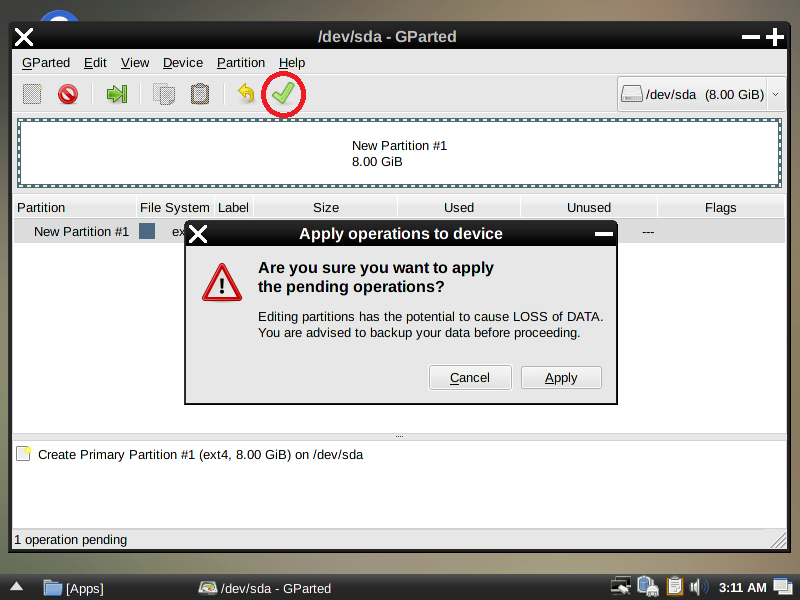Viewport: 800px width, 600px height.
Task: Click the clipboard tray icon
Action: pos(674,587)
